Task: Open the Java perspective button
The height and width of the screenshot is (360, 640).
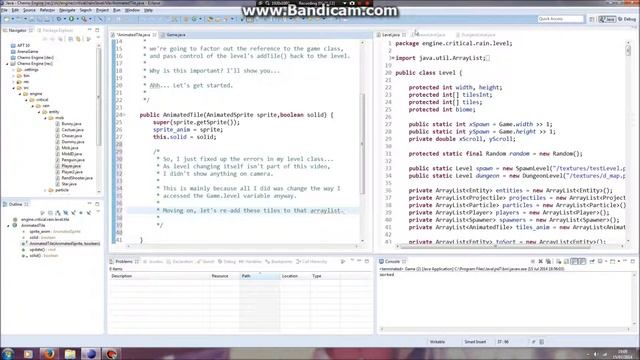Action: (607, 19)
